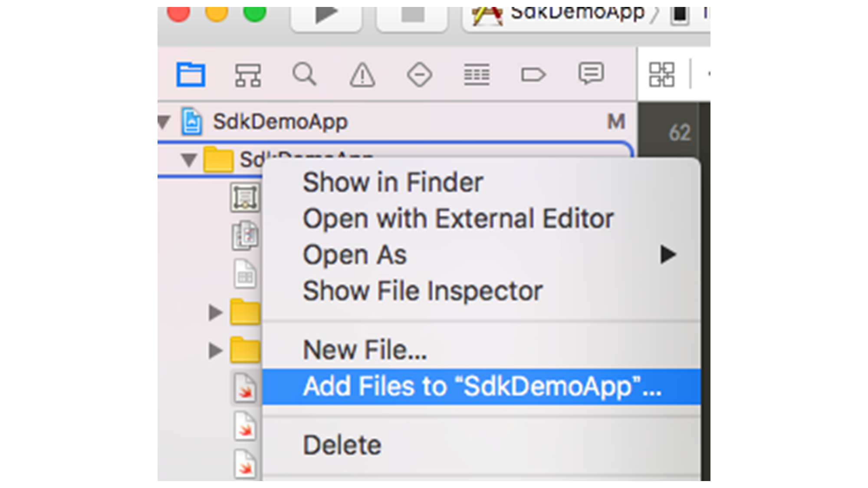
Task: Open the Project navigator folder icon
Action: pos(191,75)
